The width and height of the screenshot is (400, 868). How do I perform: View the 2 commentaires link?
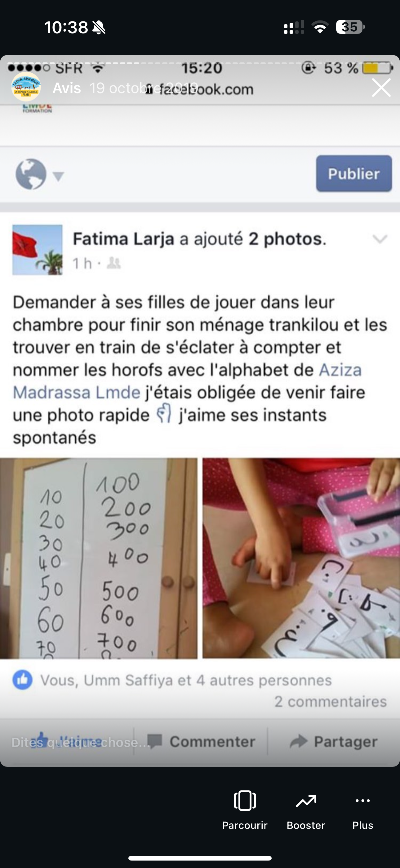[x=331, y=702]
